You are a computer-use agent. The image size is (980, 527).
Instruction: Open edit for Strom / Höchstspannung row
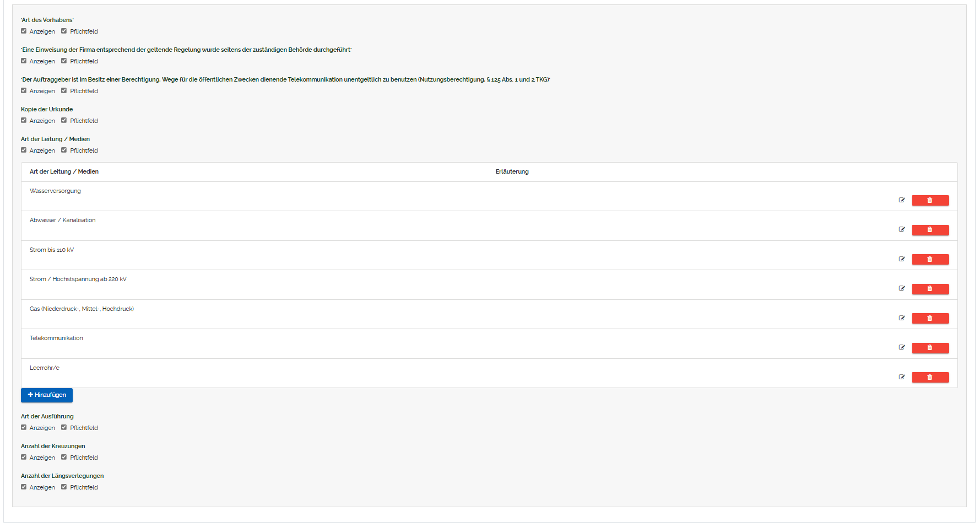902,288
